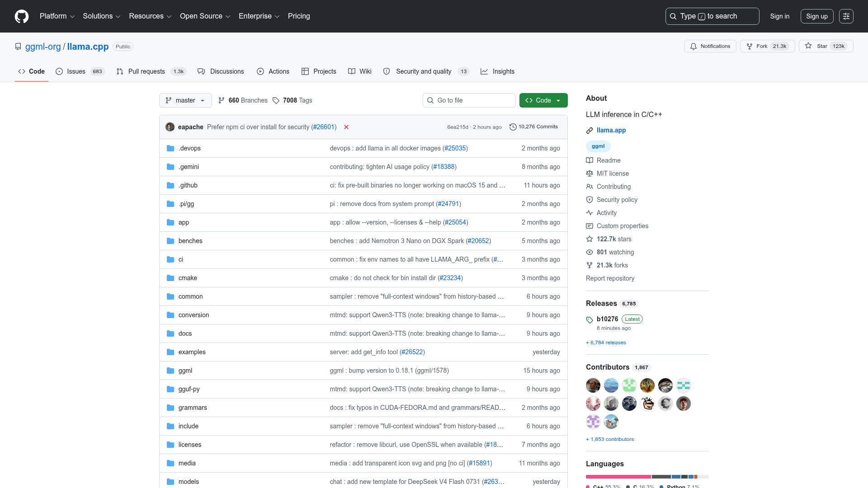Open the commit hash 6ea215d
Viewport: 868px width, 488px height.
click(458, 127)
